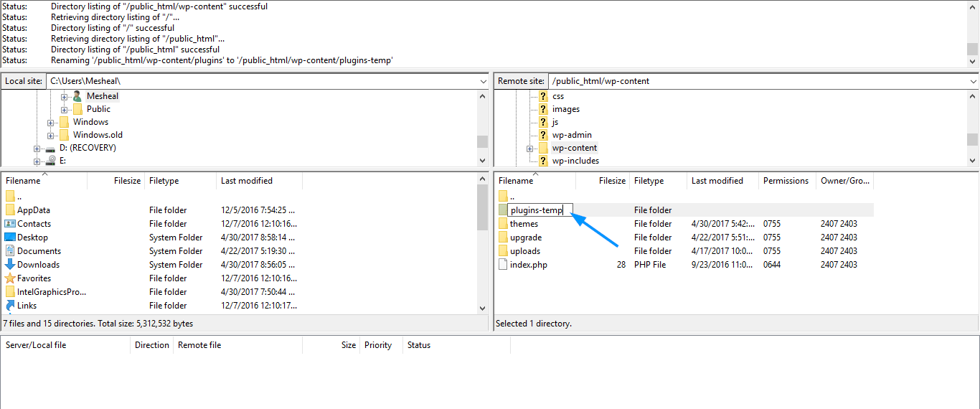Expand the wp-content remote tree node
This screenshot has width=980, height=409.
click(530, 149)
